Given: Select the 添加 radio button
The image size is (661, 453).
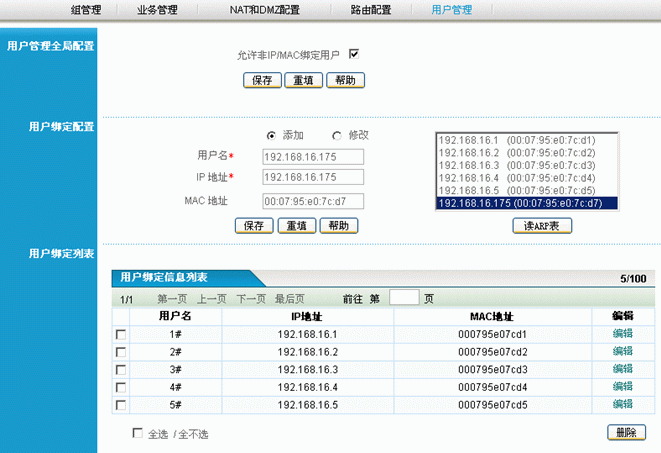Looking at the screenshot, I should point(271,135).
